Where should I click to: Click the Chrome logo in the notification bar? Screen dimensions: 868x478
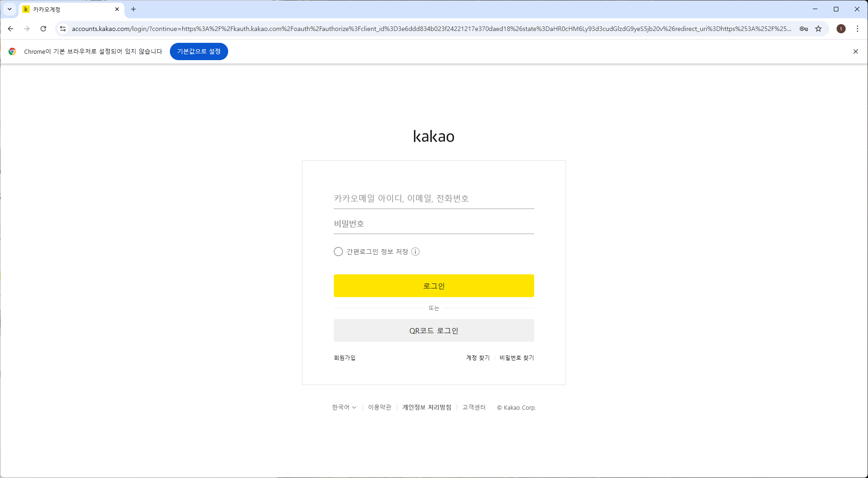pos(12,51)
